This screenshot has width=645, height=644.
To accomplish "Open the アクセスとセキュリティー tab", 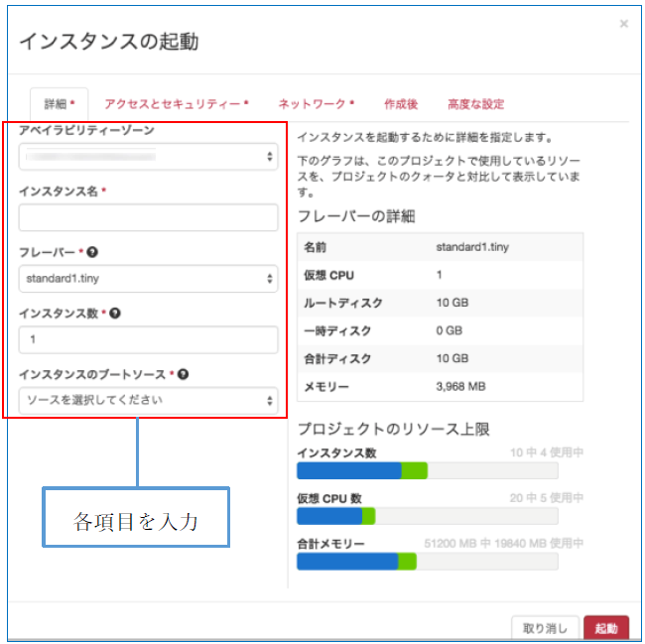I will pos(176,104).
